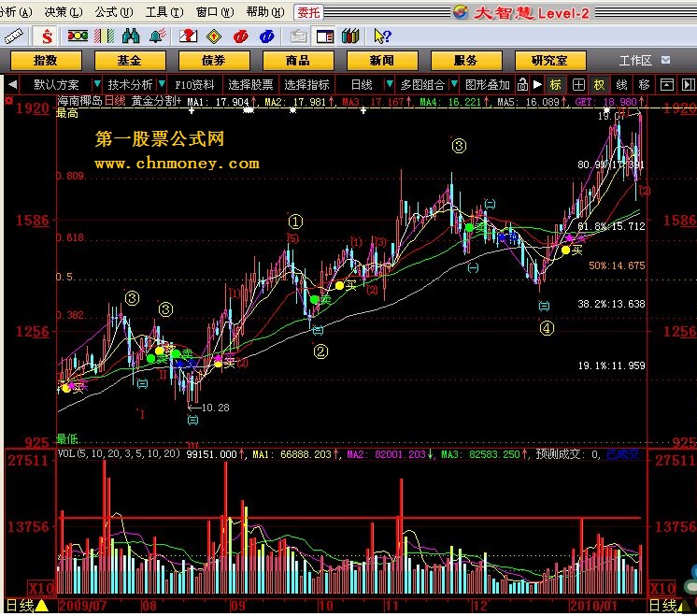Toggle the 标 marker button
Viewport: 697px width, 616px height.
pos(556,84)
